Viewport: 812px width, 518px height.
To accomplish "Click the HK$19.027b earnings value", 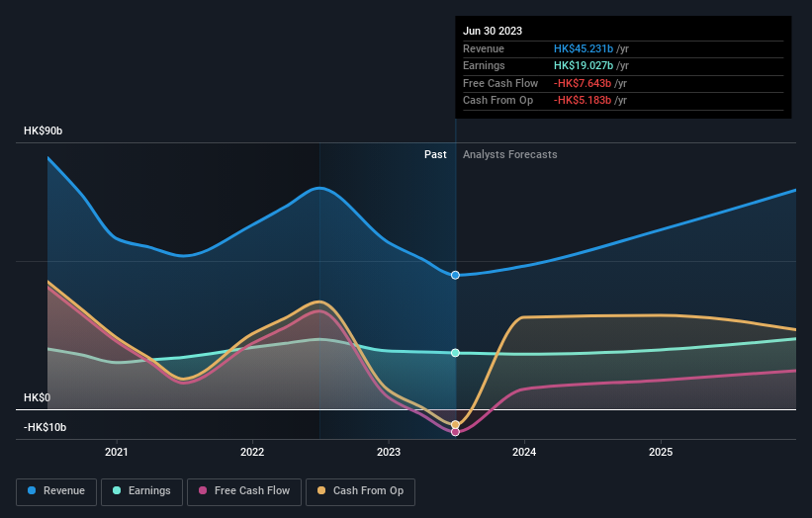I will click(x=584, y=65).
